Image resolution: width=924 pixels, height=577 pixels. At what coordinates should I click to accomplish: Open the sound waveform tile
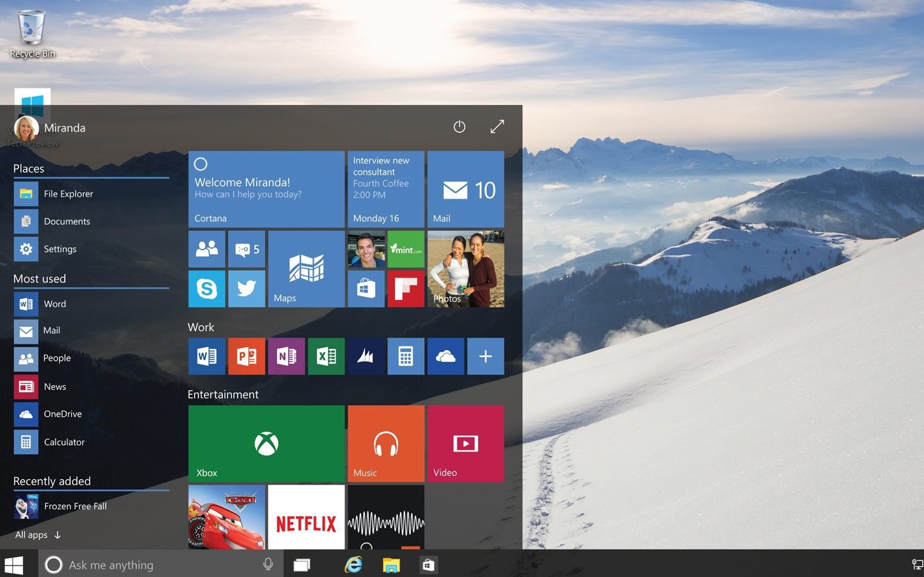point(386,517)
